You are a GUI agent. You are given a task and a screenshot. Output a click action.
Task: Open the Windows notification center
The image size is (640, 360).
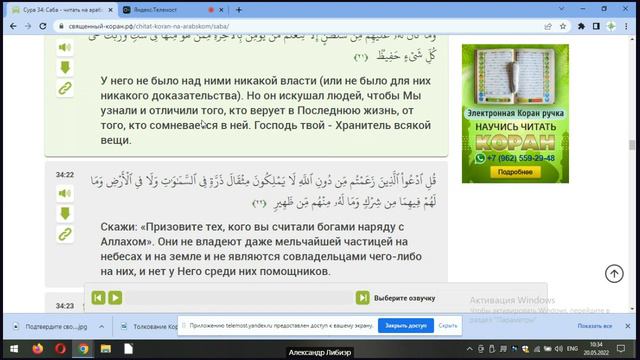(x=621, y=349)
